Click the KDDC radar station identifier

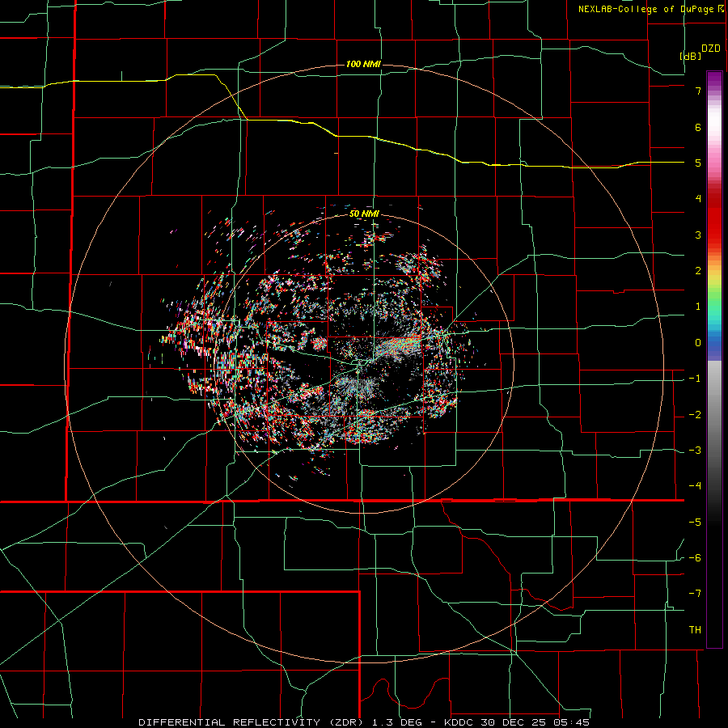click(459, 722)
